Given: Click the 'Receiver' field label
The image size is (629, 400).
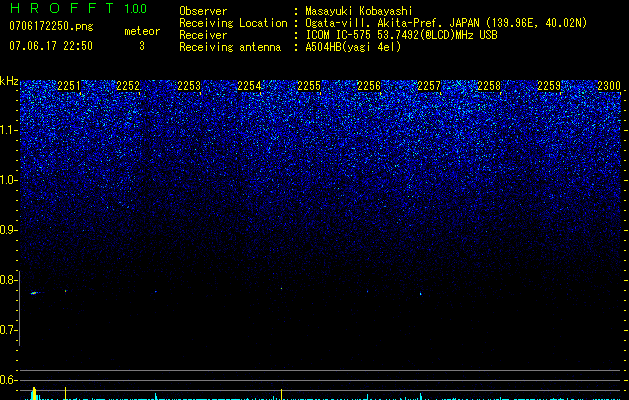Looking at the screenshot, I should [x=203, y=35].
